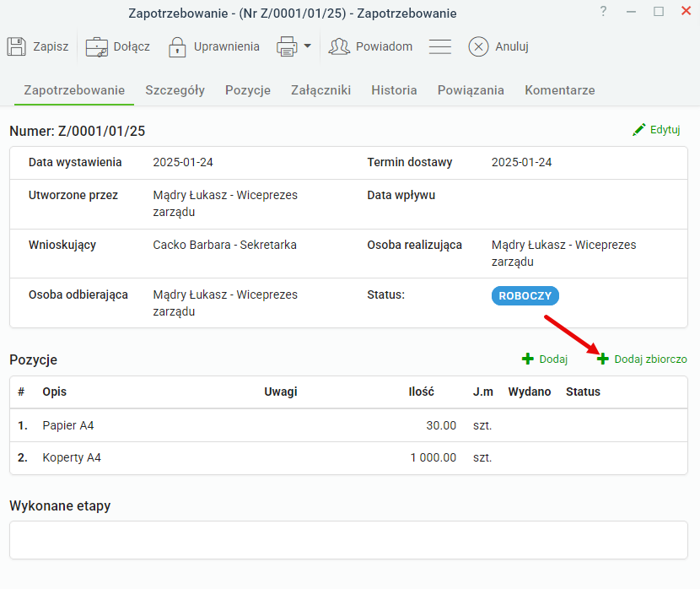Click the plus icon for Dodaj zbiorczo

coord(603,359)
